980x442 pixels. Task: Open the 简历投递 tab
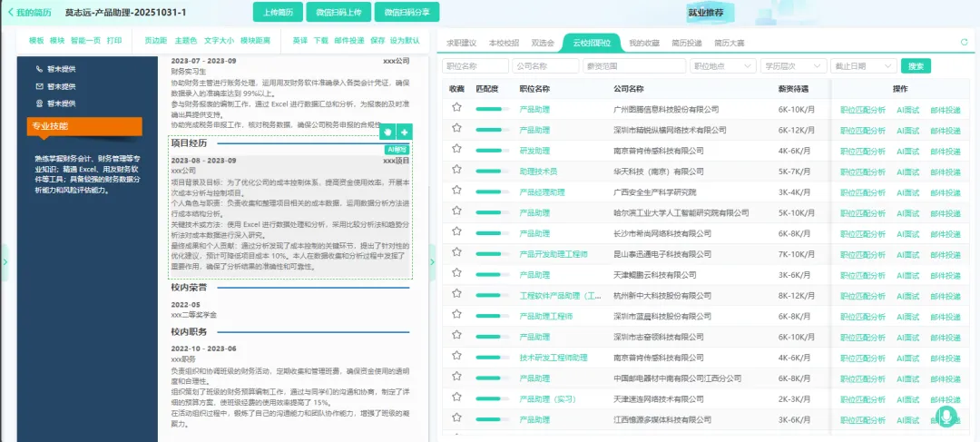pyautogui.click(x=686, y=44)
